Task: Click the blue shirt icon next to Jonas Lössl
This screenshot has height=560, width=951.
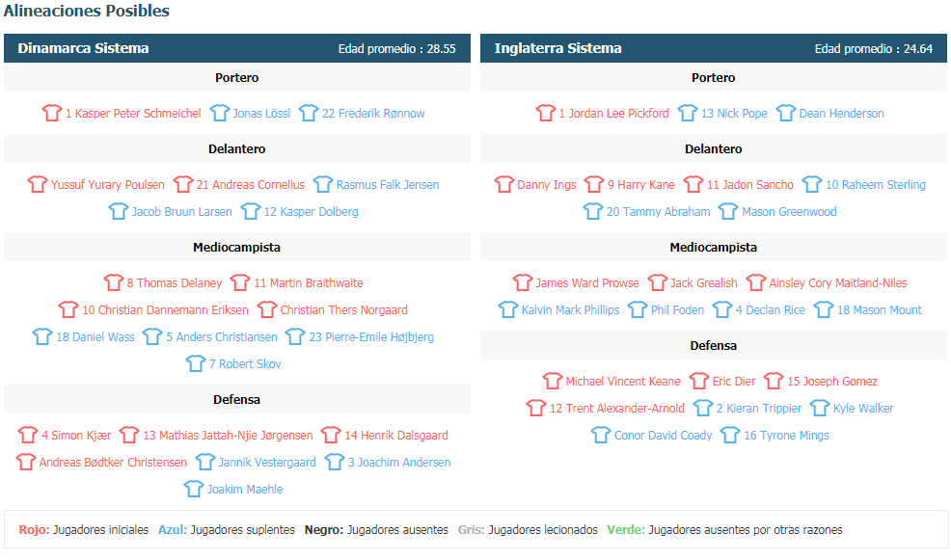Action: [x=220, y=113]
